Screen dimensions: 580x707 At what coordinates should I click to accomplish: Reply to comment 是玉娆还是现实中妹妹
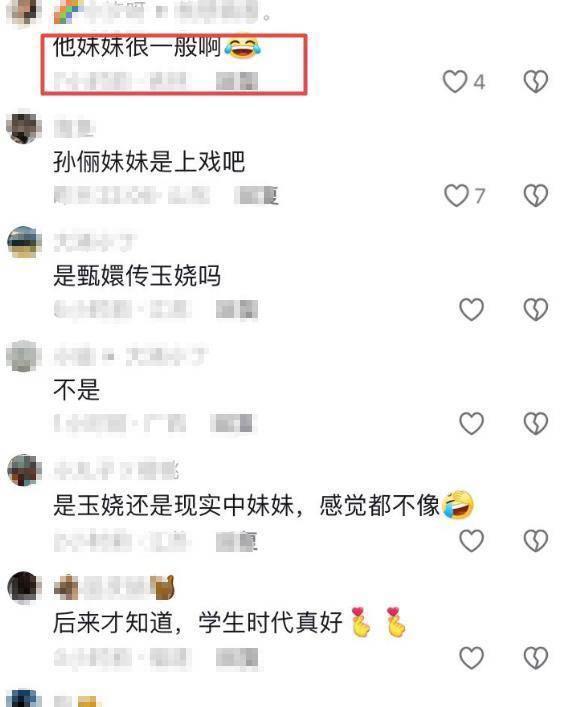click(237, 541)
